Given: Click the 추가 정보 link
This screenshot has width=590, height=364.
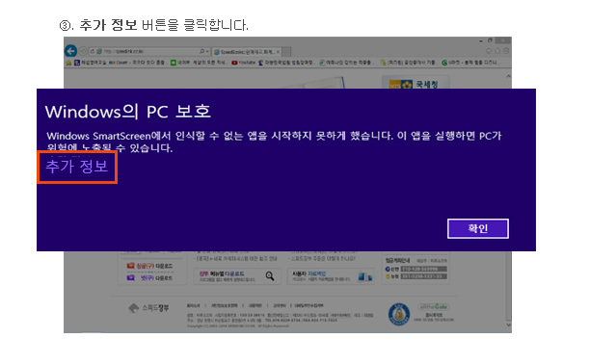Looking at the screenshot, I should click(x=77, y=167).
